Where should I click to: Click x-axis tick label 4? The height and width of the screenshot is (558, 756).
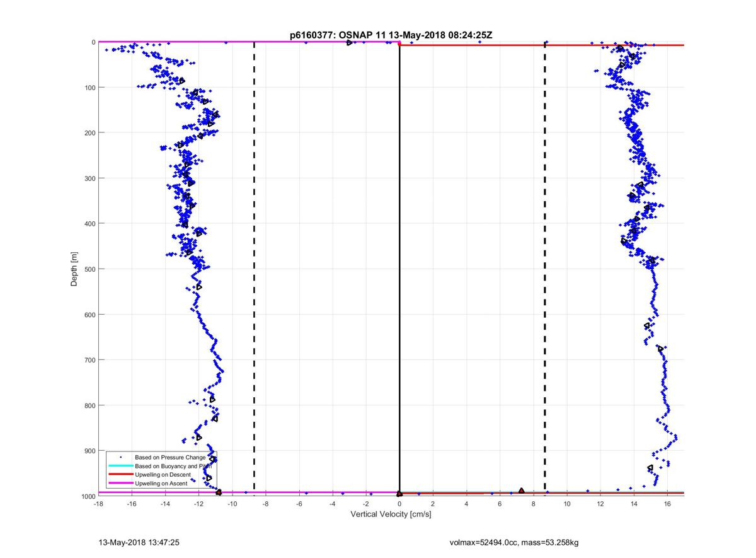pyautogui.click(x=466, y=504)
